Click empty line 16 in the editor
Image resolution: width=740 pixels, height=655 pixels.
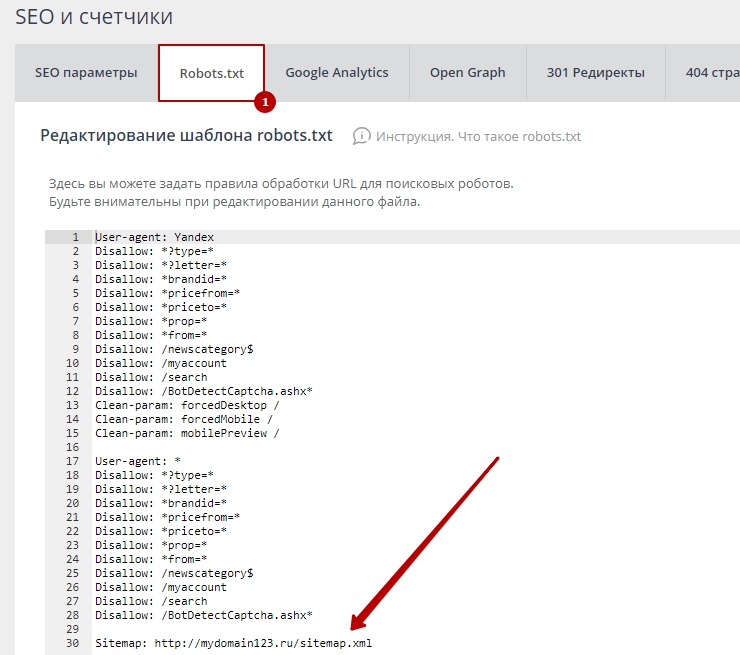[300, 447]
